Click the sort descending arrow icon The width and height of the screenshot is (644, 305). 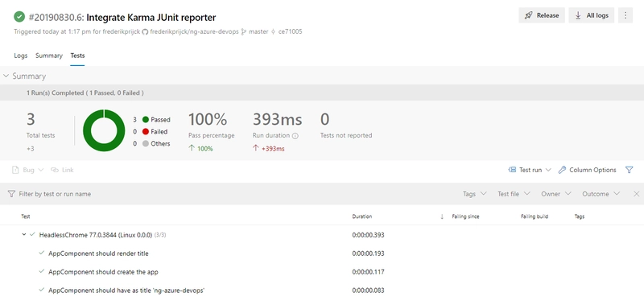(442, 216)
